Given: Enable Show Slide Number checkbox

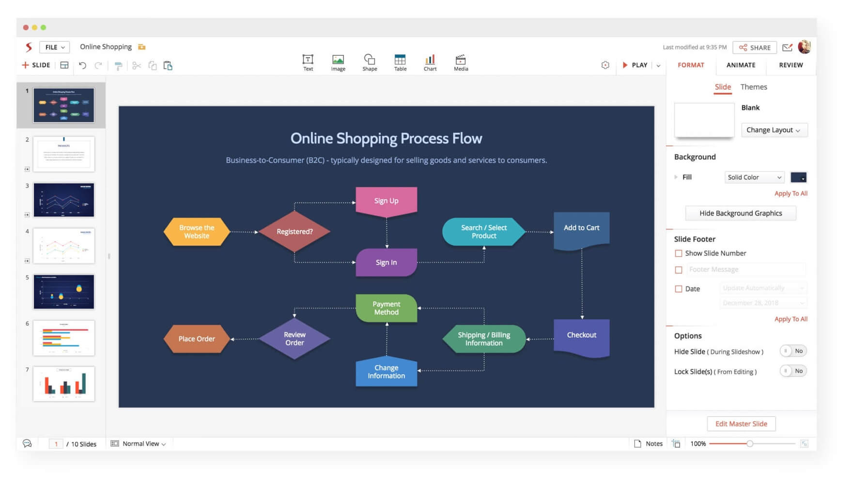Looking at the screenshot, I should click(679, 253).
